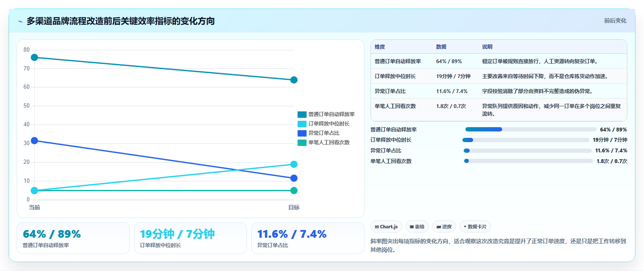Image resolution: width=644 pixels, height=271 pixels.
Task: Click legend text 订单释放中位时长
Action: (329, 124)
